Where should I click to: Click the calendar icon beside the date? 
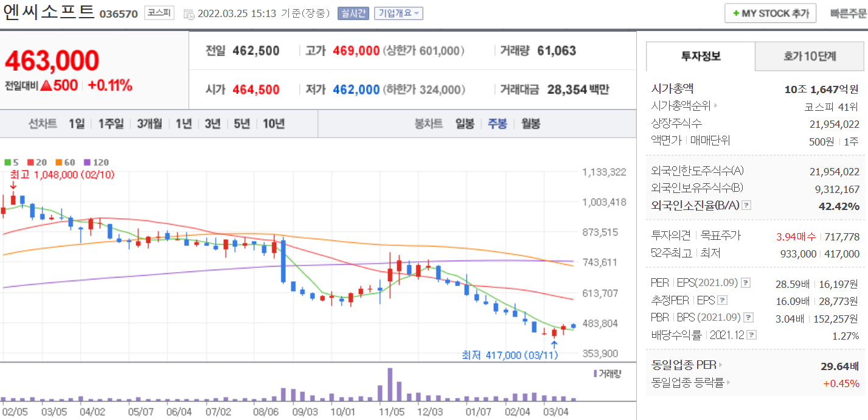(188, 14)
